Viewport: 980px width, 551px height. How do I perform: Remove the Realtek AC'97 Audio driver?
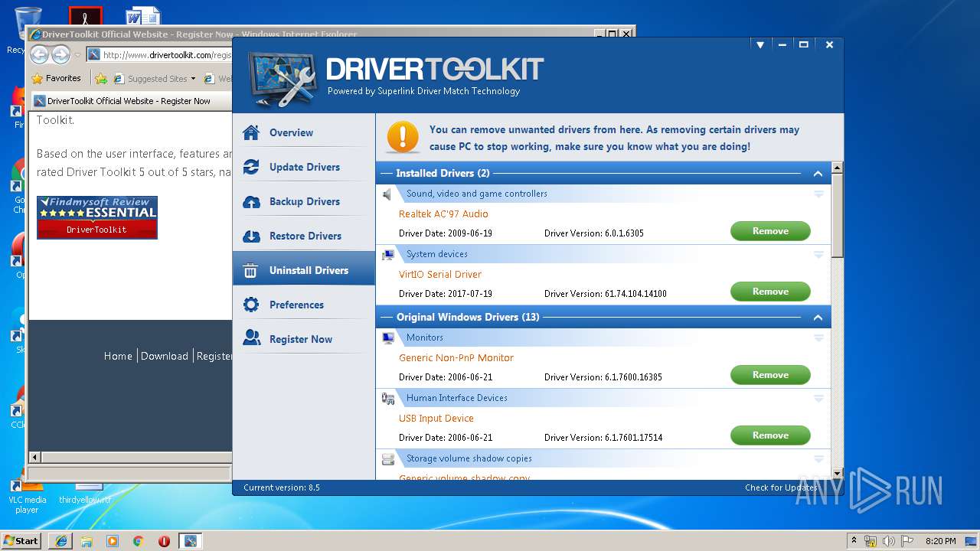pyautogui.click(x=770, y=231)
